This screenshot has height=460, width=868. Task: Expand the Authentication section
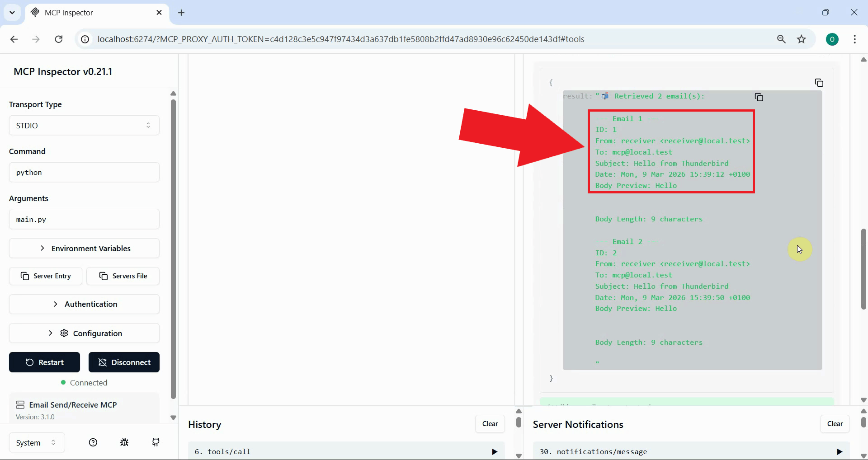pos(84,304)
